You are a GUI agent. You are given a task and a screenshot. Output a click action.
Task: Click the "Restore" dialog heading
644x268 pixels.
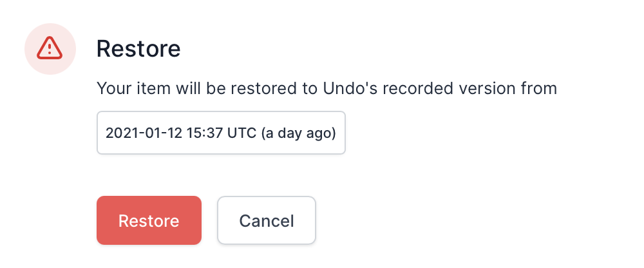(x=138, y=48)
